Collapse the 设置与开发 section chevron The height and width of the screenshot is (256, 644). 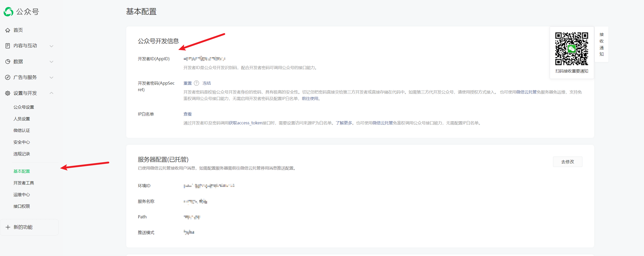[x=51, y=93]
